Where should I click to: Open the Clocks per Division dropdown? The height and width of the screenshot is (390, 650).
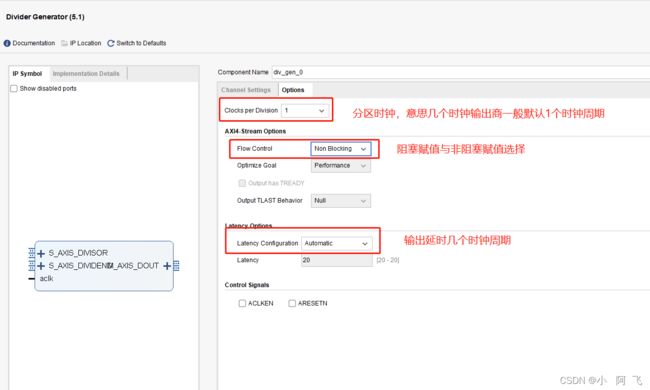305,111
